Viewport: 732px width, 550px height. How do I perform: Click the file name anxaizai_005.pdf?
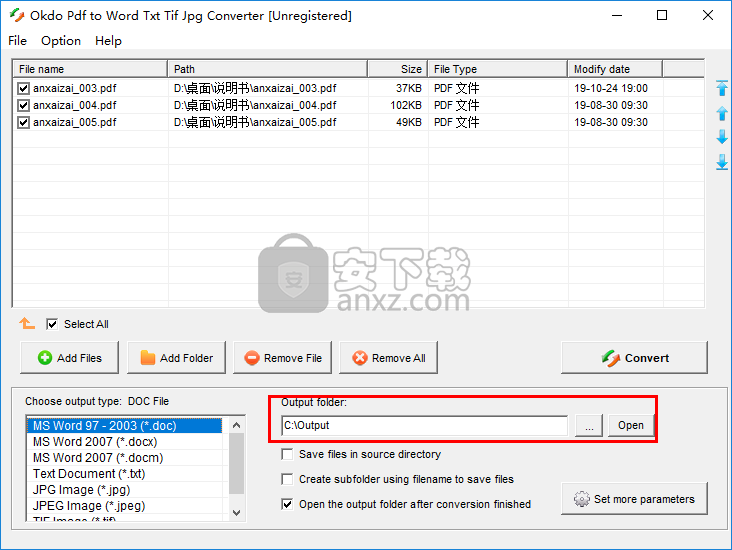pyautogui.click(x=75, y=122)
